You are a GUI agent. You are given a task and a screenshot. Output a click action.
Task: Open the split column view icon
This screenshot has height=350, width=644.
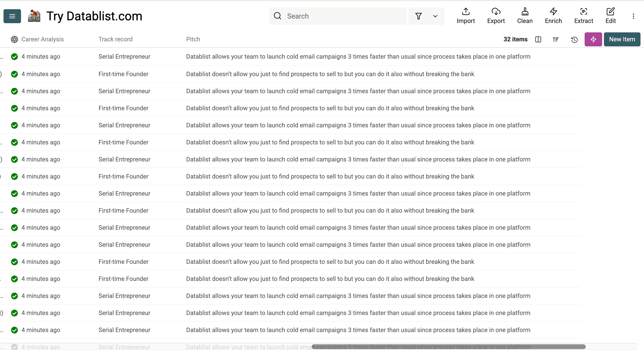tap(538, 39)
